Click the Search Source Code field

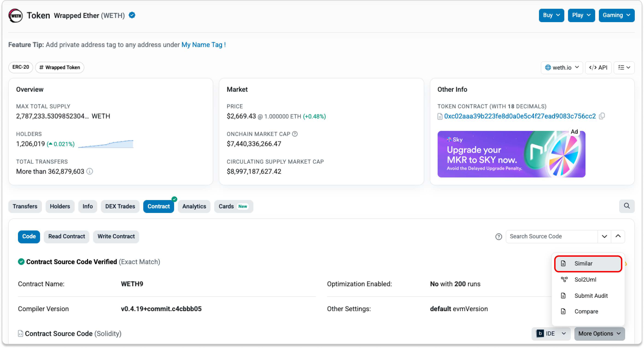point(551,236)
